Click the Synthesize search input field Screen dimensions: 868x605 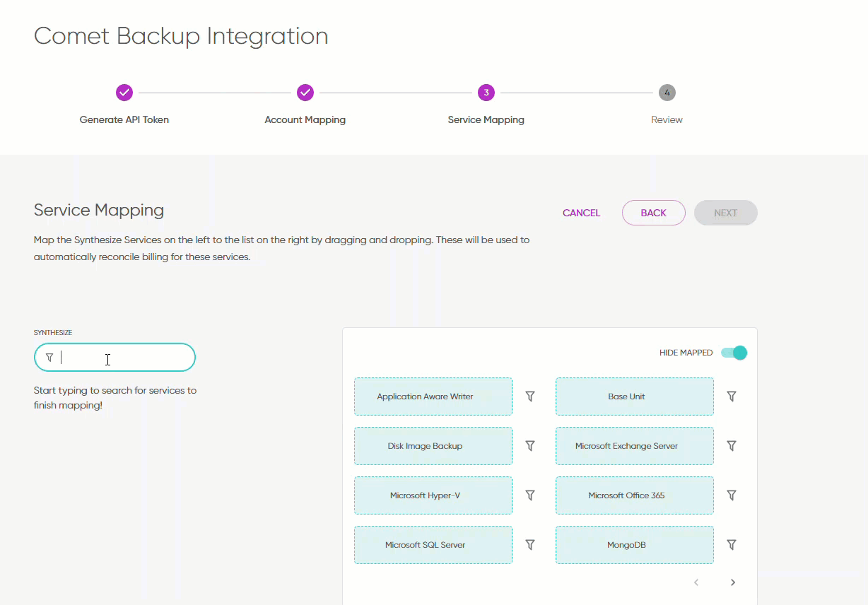coord(115,358)
